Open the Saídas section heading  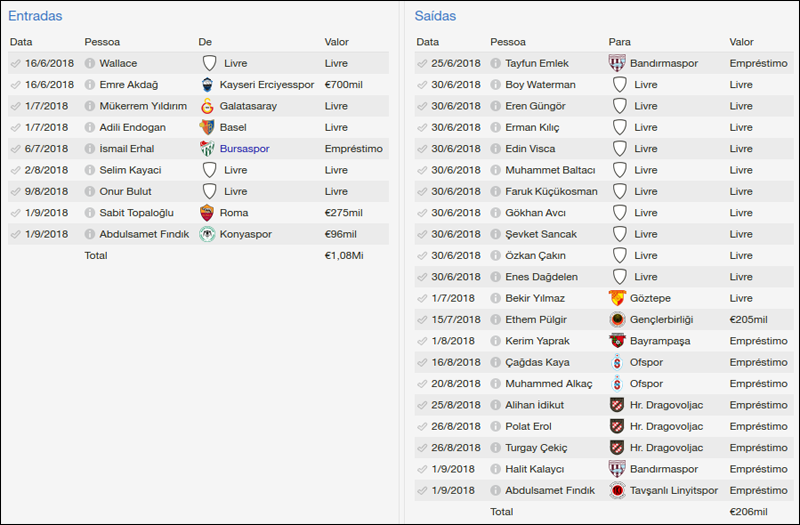pos(435,16)
